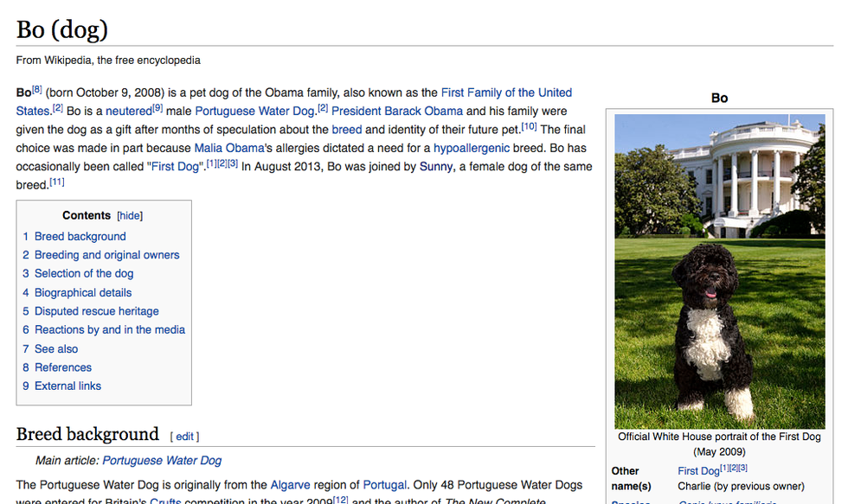Click the Algarve region link
848x504 pixels.
(290, 485)
